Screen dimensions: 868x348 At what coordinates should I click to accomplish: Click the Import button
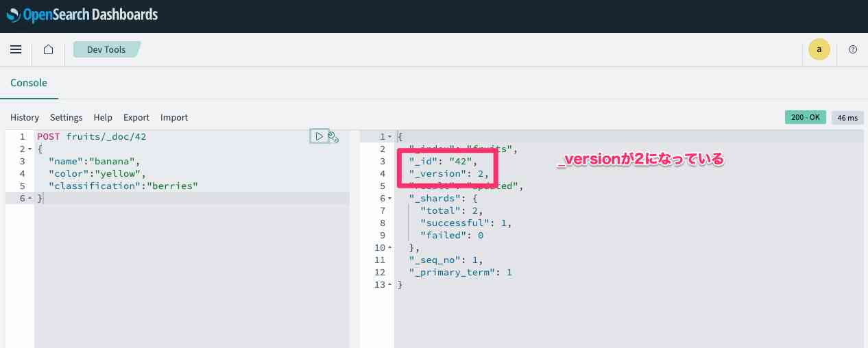click(x=174, y=118)
